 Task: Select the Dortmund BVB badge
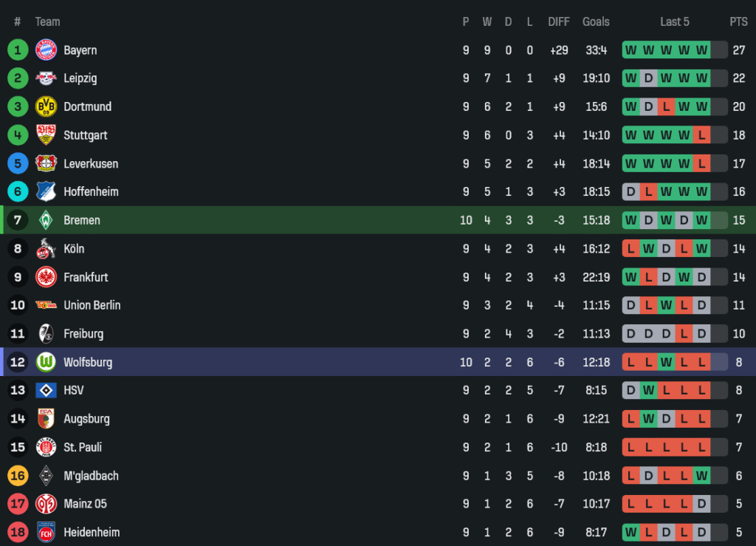point(46,106)
